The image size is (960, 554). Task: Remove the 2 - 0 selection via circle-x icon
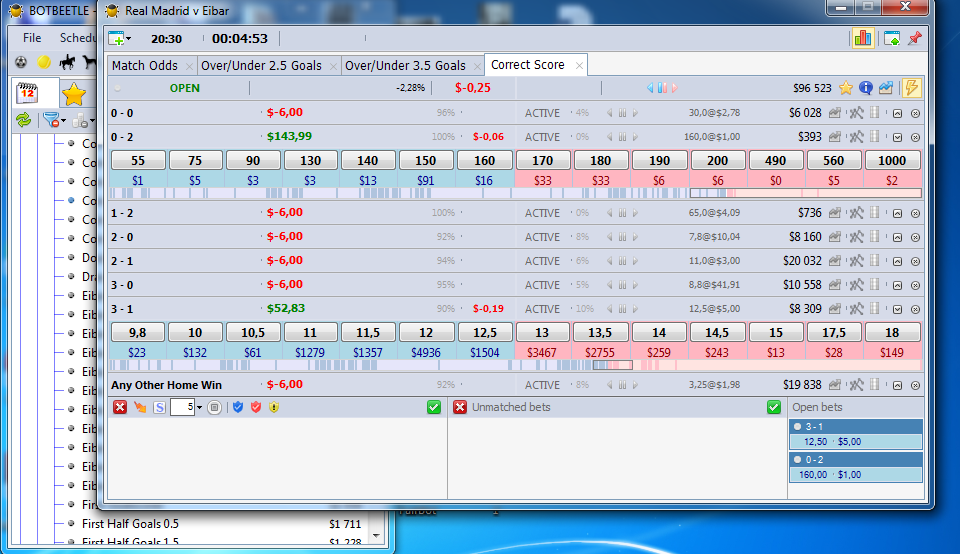coord(915,238)
